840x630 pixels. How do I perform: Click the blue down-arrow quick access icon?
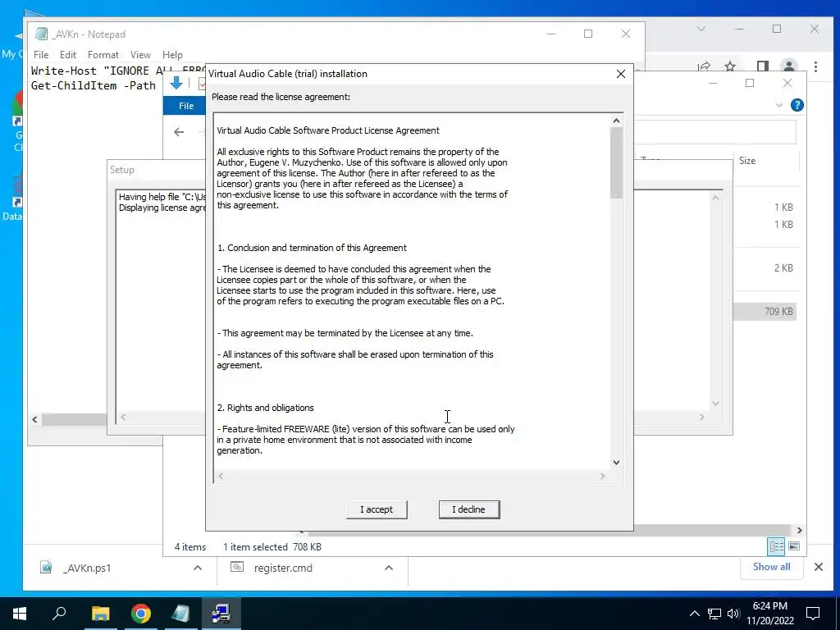176,83
